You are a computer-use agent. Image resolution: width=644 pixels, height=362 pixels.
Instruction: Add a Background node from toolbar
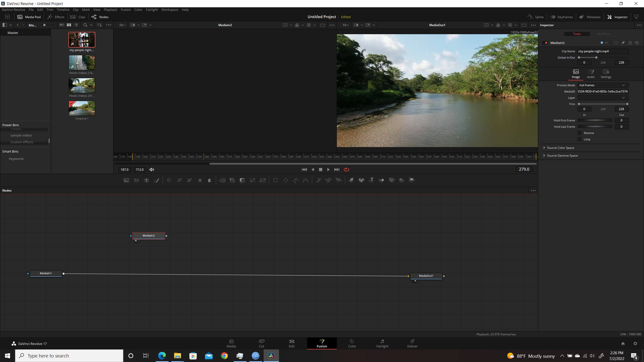tap(126, 180)
